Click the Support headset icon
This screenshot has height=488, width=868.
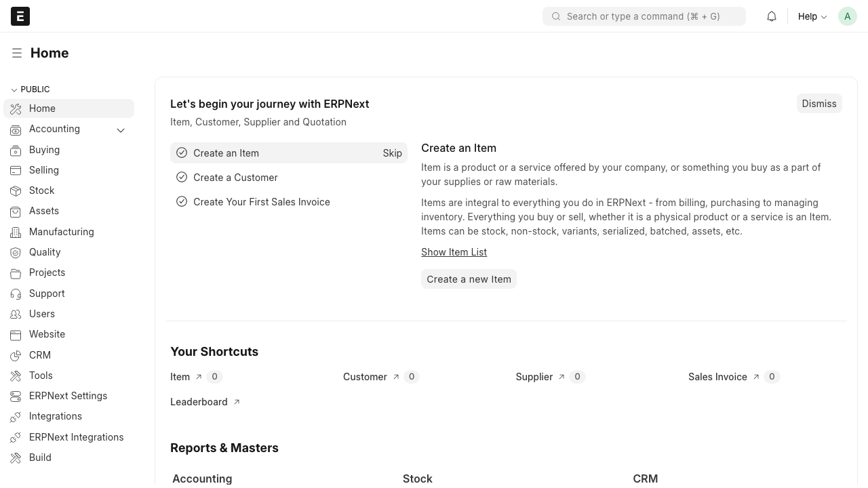[16, 293]
